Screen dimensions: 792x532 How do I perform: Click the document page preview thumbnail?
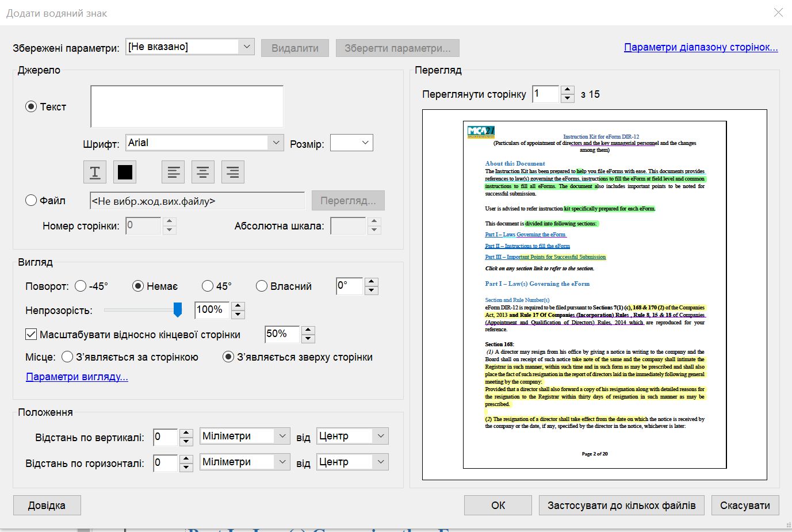(595, 295)
